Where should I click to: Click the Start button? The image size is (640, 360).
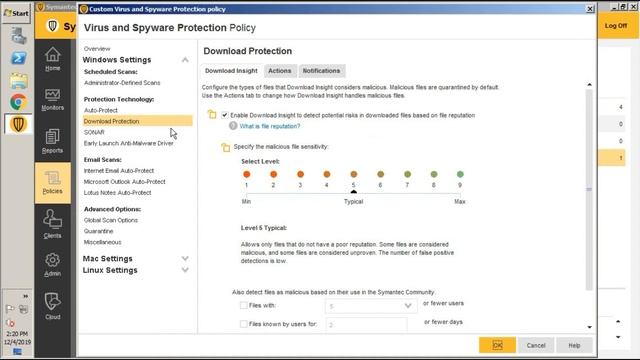16,13
